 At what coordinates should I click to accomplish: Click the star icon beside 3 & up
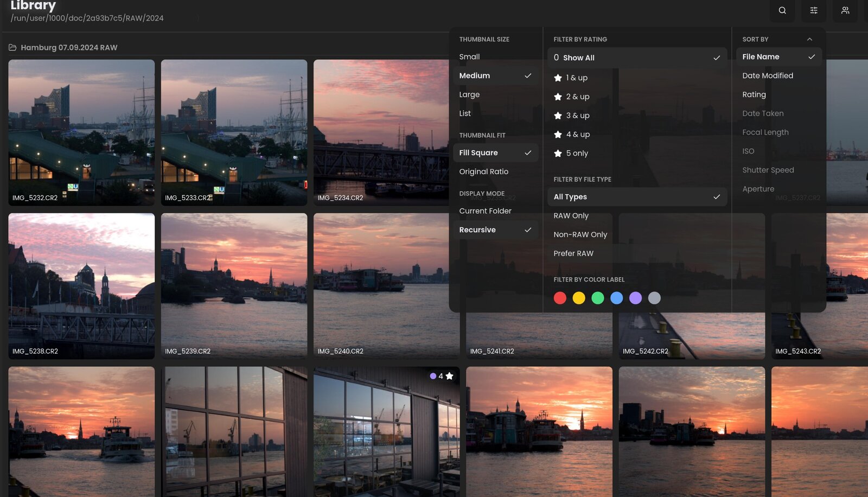(558, 116)
